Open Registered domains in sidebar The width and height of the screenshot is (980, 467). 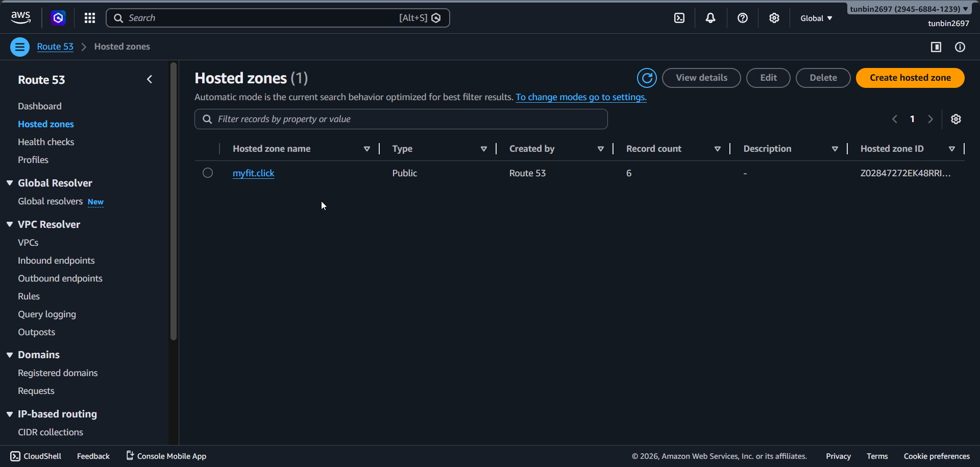(x=58, y=373)
